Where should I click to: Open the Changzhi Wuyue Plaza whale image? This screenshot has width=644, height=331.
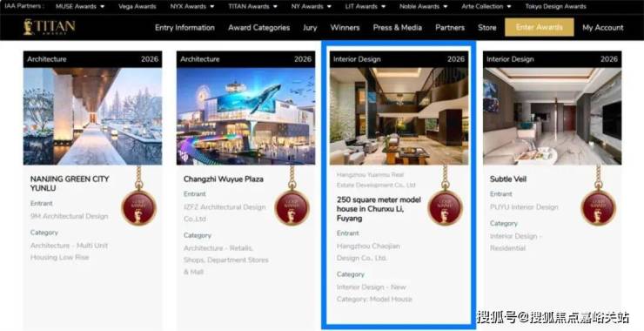point(246,117)
